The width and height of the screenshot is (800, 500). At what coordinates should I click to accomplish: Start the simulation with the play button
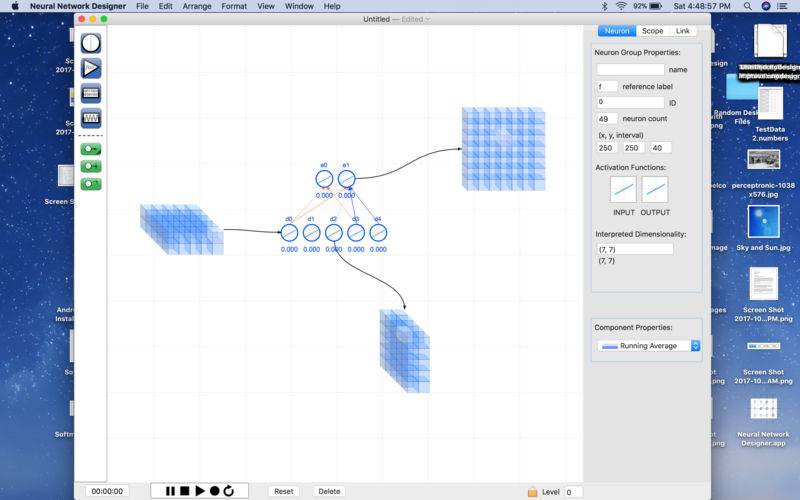pyautogui.click(x=200, y=491)
